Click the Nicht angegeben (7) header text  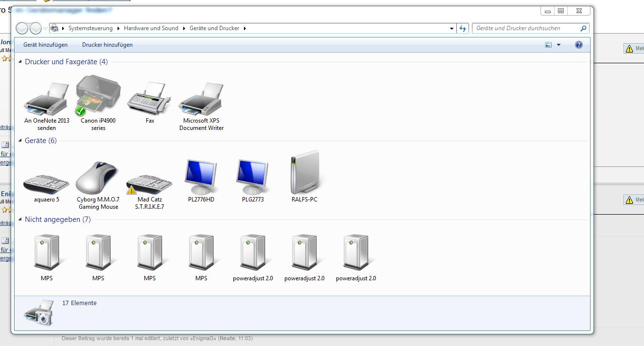[x=58, y=219]
